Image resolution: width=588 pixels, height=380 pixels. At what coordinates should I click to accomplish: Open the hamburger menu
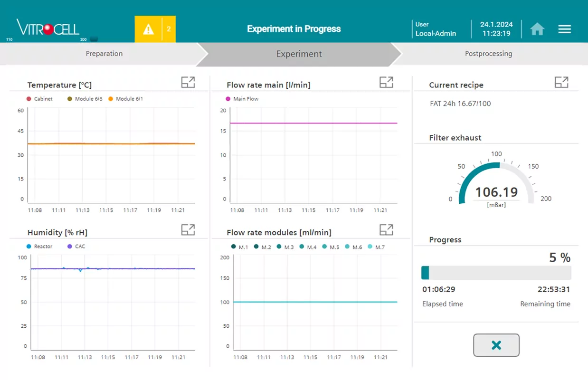(x=564, y=29)
